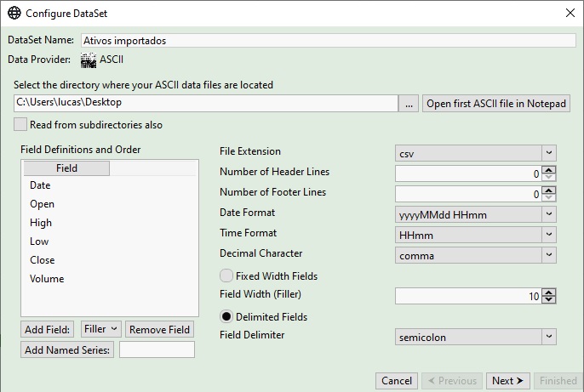The image size is (584, 392).
Task: Select the Delimited Fields radio button
Action: tap(226, 316)
